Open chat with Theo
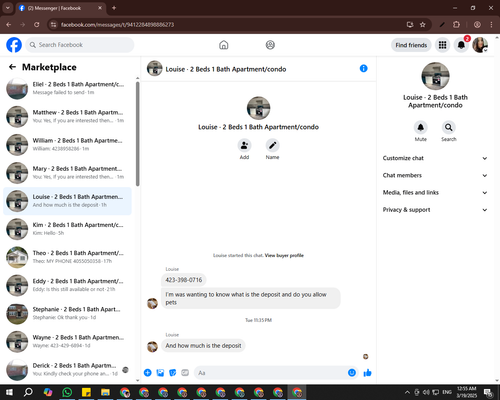 click(x=68, y=257)
